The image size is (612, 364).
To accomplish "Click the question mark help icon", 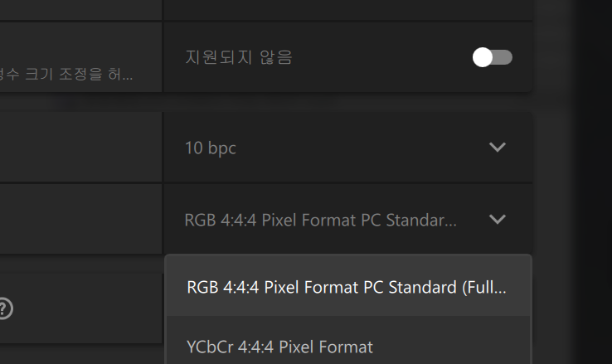I will pyautogui.click(x=4, y=309).
